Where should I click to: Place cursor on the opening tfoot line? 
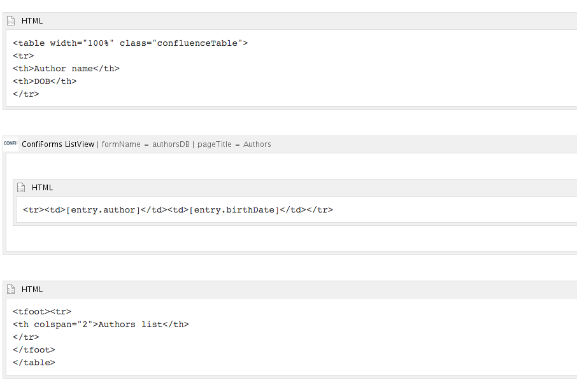42,312
